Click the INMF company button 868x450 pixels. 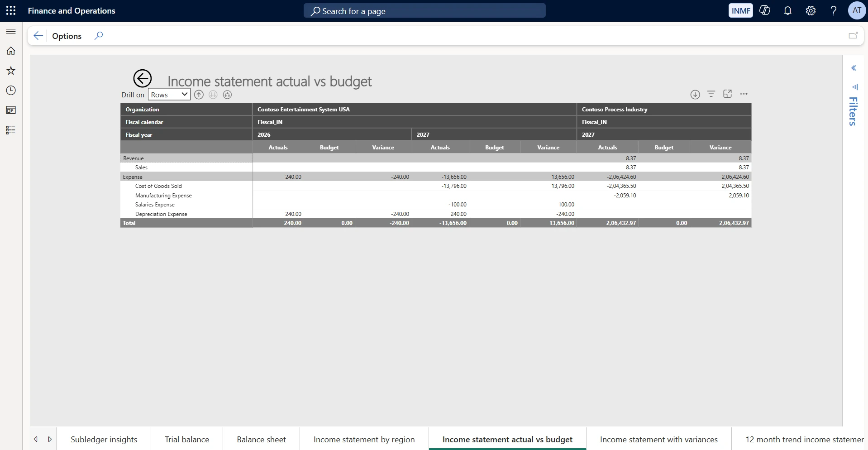click(x=741, y=11)
